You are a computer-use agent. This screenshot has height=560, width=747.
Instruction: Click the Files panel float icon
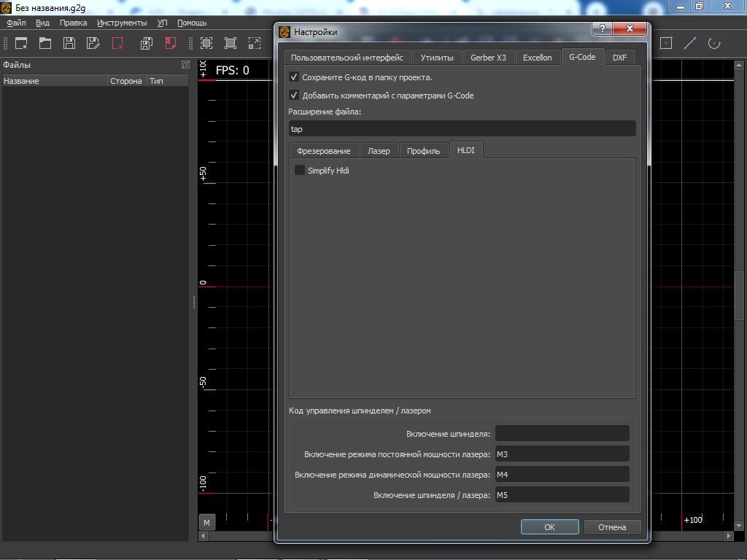tap(185, 64)
